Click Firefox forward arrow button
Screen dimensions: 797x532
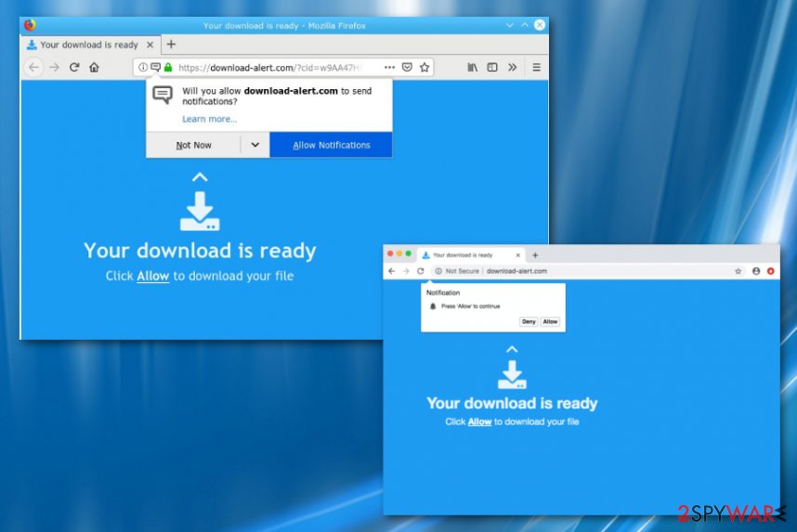[x=54, y=67]
